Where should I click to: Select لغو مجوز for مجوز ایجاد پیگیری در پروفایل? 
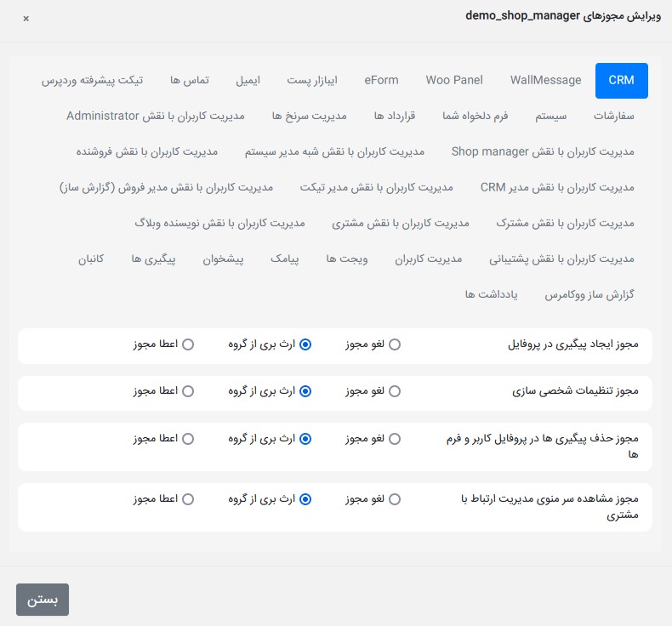pos(395,344)
